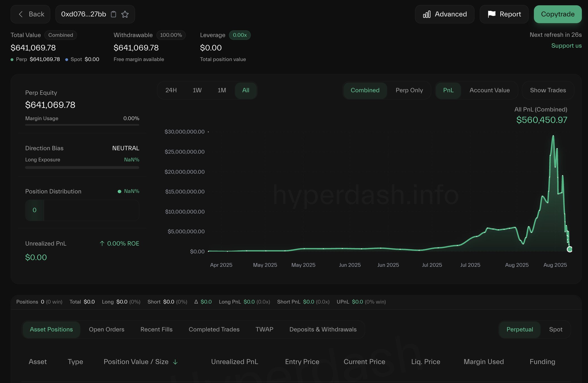Sort by Position Value / Size column
Image resolution: width=588 pixels, height=383 pixels.
[x=141, y=362]
